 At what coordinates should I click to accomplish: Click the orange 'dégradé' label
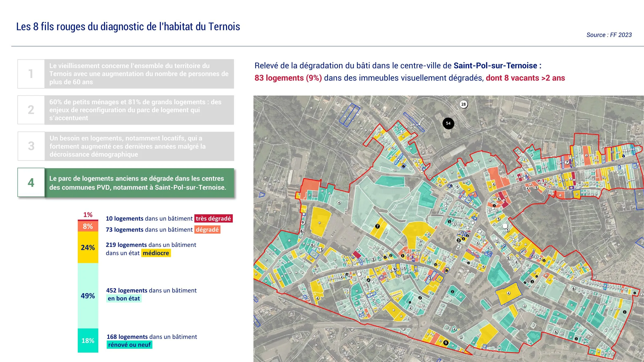coord(207,230)
